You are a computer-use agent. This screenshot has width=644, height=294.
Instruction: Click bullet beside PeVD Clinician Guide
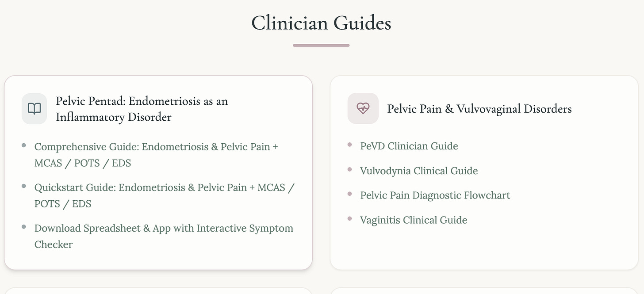point(349,145)
